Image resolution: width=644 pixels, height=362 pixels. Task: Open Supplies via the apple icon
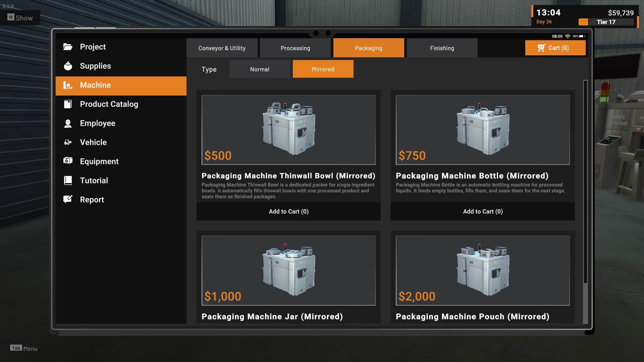(68, 66)
